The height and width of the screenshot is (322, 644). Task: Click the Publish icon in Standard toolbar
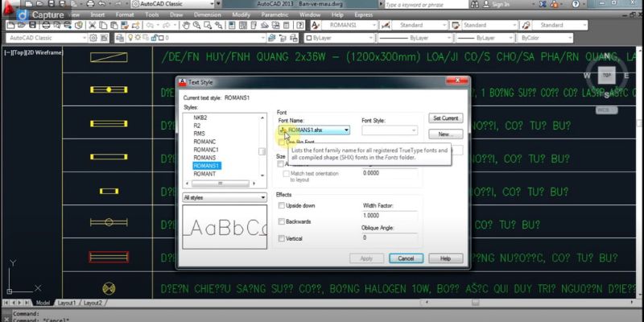68,25
